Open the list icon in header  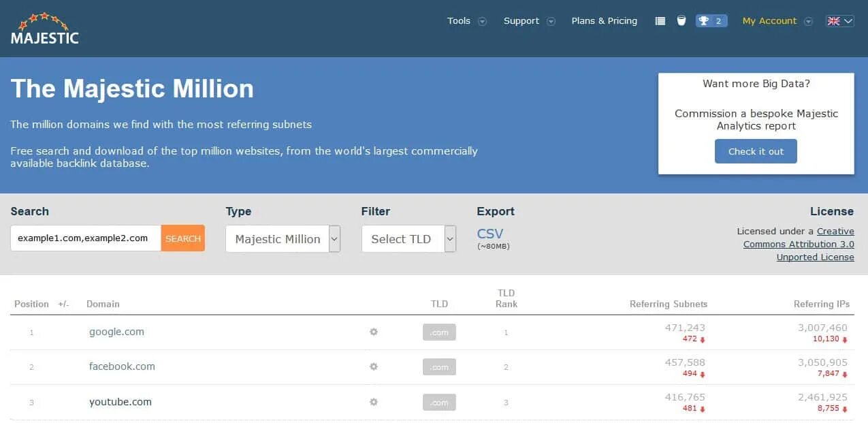(x=660, y=21)
